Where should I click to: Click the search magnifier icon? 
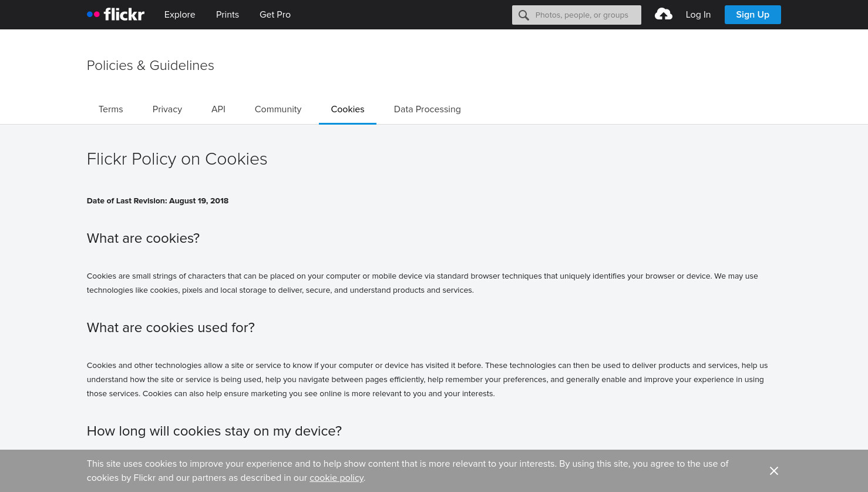pos(524,15)
